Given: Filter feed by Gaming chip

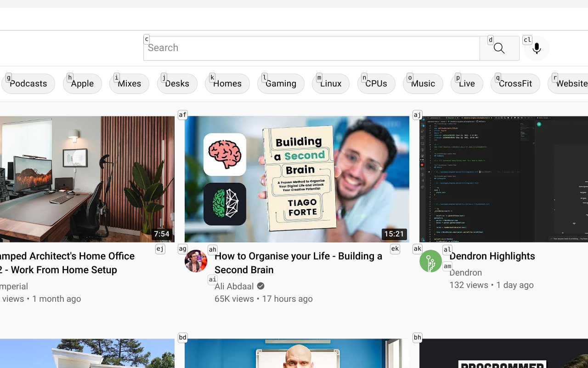Looking at the screenshot, I should [x=281, y=84].
